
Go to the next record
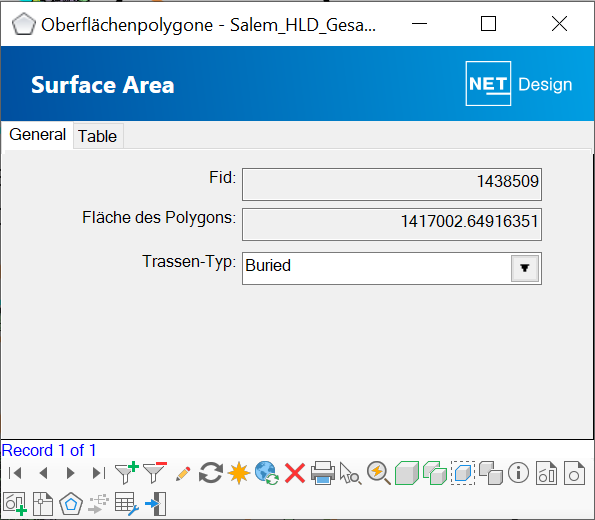[70, 473]
